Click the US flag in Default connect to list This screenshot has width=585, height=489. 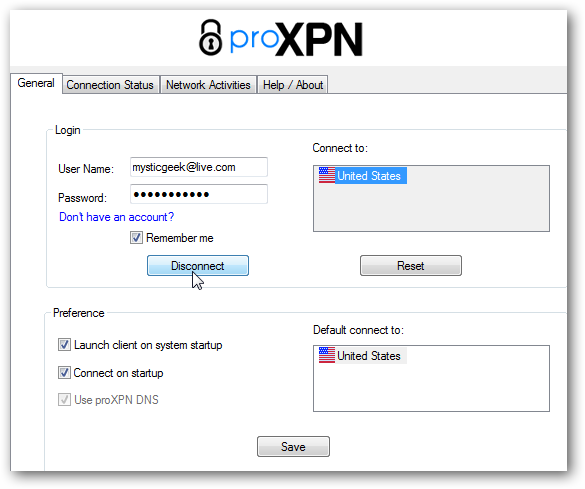(327, 355)
